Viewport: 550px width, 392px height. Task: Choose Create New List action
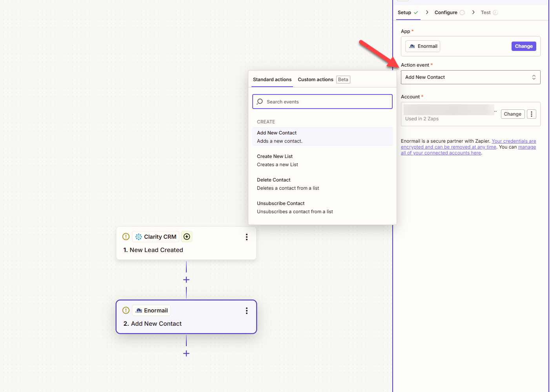pos(322,160)
